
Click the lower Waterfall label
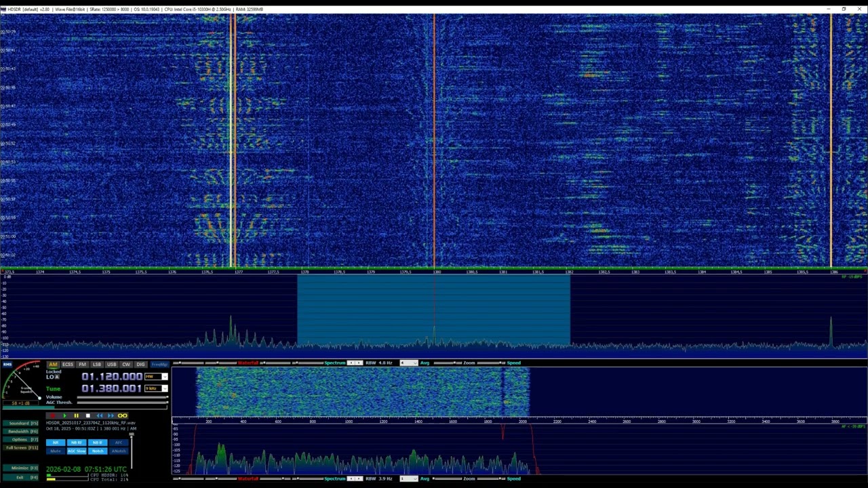pyautogui.click(x=248, y=479)
